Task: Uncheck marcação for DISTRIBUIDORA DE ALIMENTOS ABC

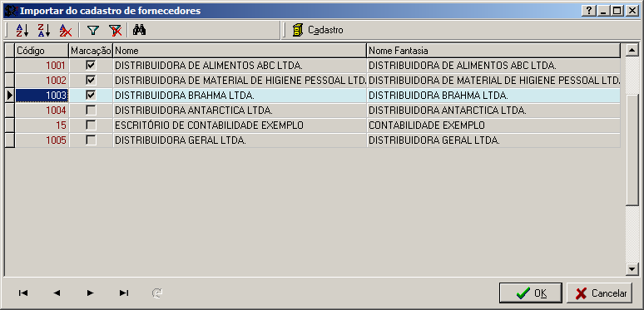Action: pos(91,65)
